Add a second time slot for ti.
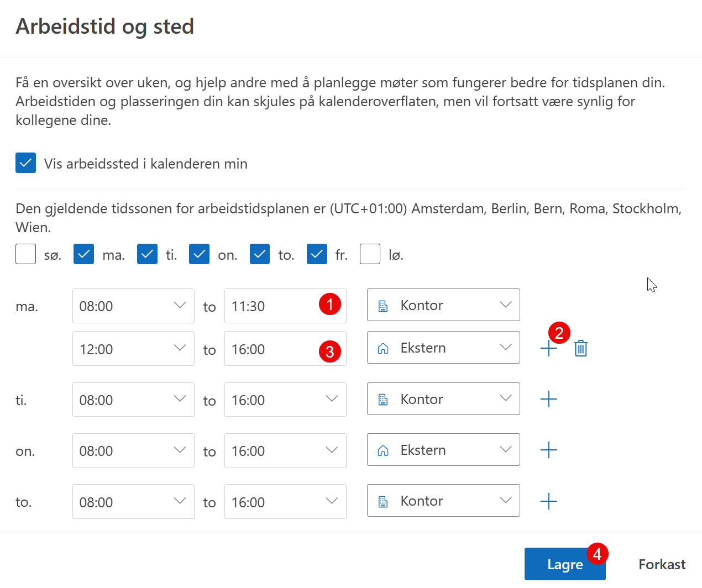The width and height of the screenshot is (702, 588). [548, 398]
